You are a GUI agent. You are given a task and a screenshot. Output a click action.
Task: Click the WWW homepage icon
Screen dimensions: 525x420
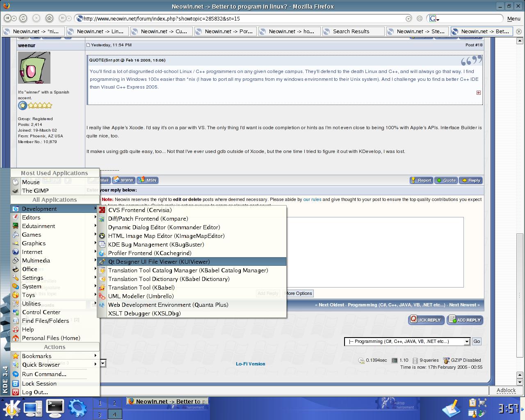point(123,180)
